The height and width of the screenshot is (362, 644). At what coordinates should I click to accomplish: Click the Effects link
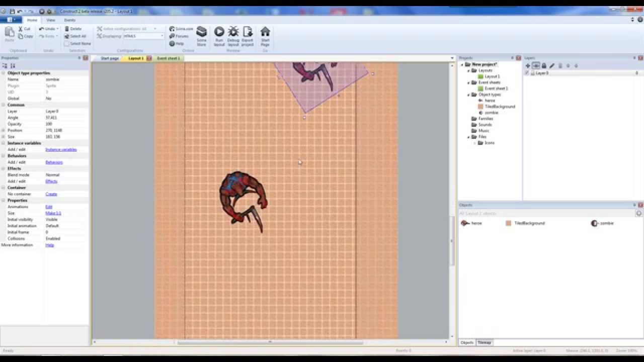pyautogui.click(x=51, y=182)
